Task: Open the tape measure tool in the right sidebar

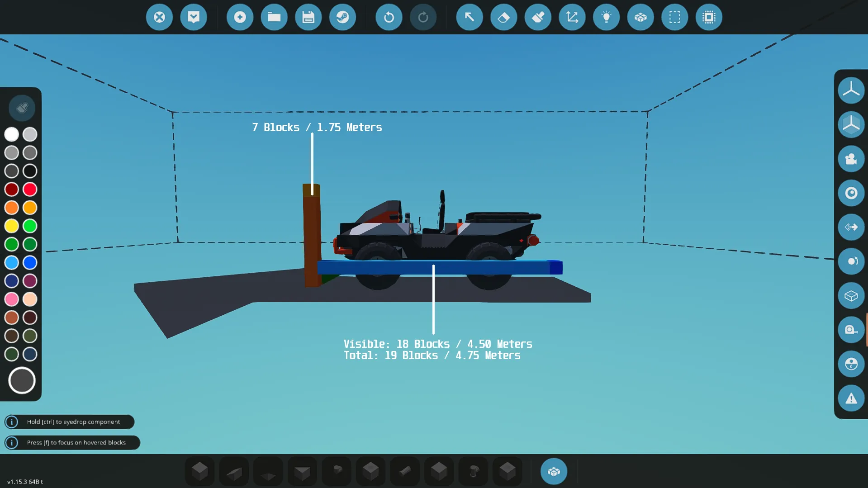Action: click(851, 330)
